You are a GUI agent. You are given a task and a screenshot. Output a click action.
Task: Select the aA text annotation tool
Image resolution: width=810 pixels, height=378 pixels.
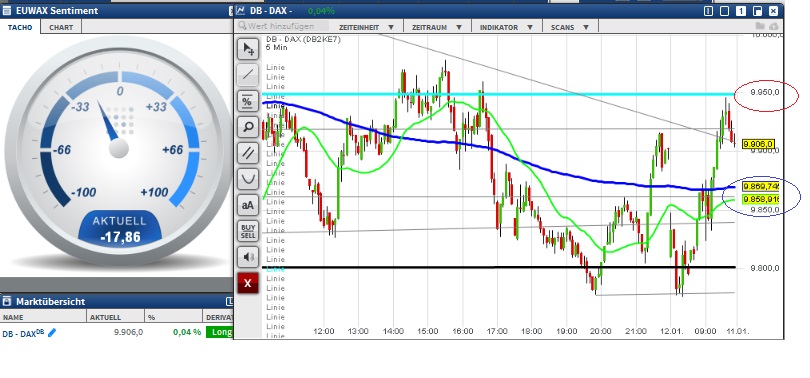point(248,205)
